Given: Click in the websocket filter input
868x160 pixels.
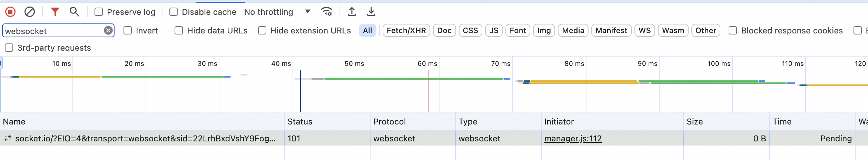Looking at the screenshot, I should (x=52, y=31).
